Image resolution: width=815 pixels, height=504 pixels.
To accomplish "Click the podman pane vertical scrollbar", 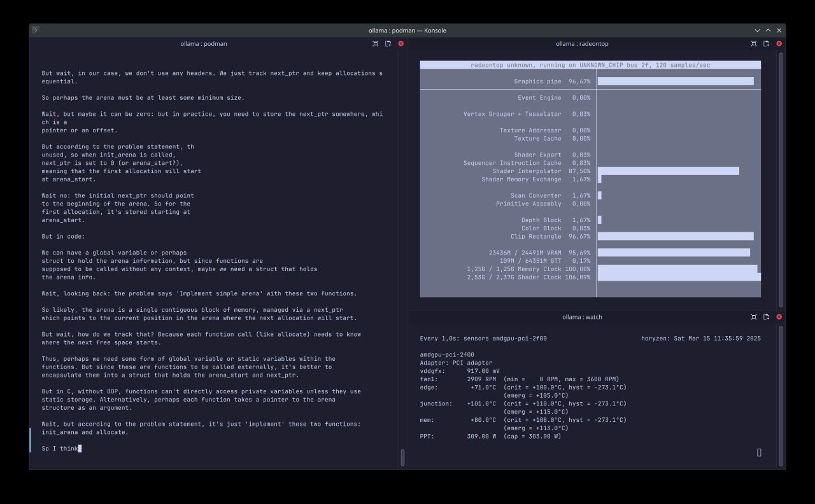I will 402,457.
